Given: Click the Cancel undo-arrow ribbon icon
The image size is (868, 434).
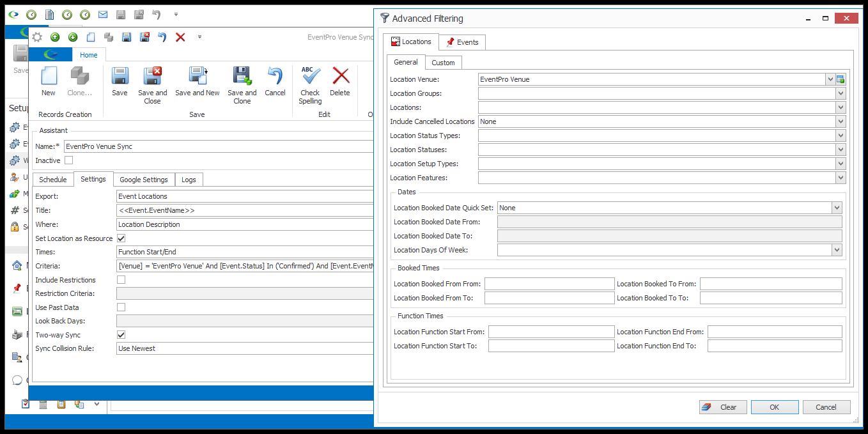Looking at the screenshot, I should pyautogui.click(x=275, y=76).
